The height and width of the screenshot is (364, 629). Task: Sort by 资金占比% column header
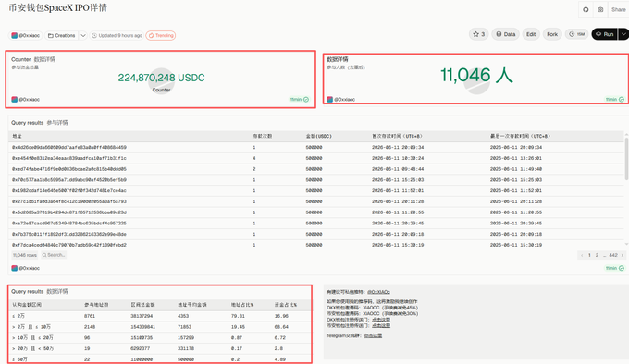(x=286, y=305)
